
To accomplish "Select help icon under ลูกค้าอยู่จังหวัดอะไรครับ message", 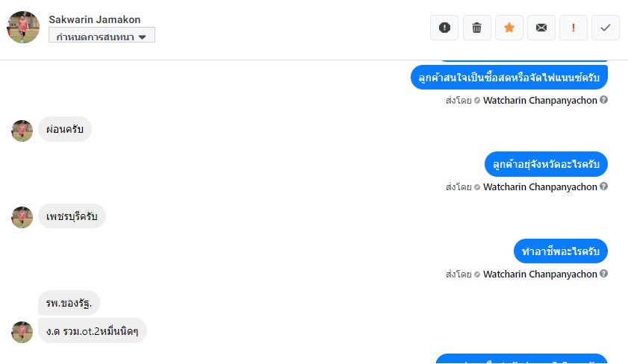I will click(604, 186).
